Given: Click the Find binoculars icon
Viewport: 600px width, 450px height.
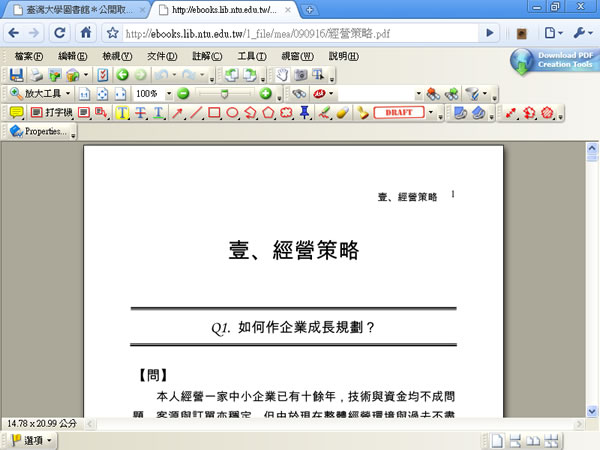Looking at the screenshot, I should pos(299,93).
